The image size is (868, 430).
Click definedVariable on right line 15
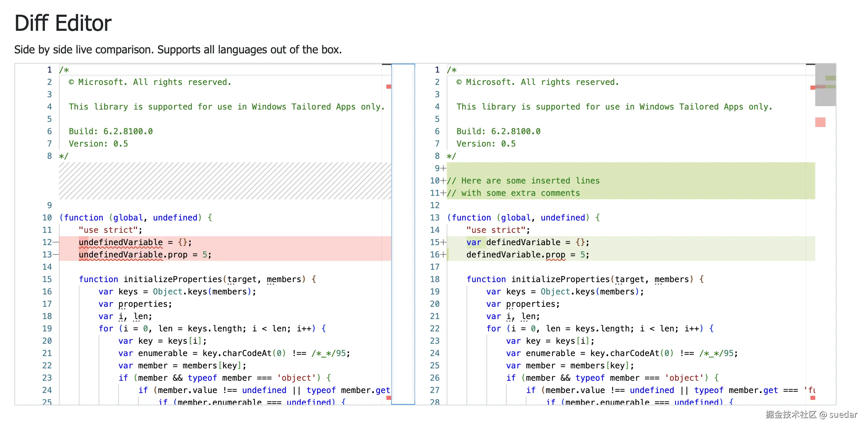tap(523, 242)
